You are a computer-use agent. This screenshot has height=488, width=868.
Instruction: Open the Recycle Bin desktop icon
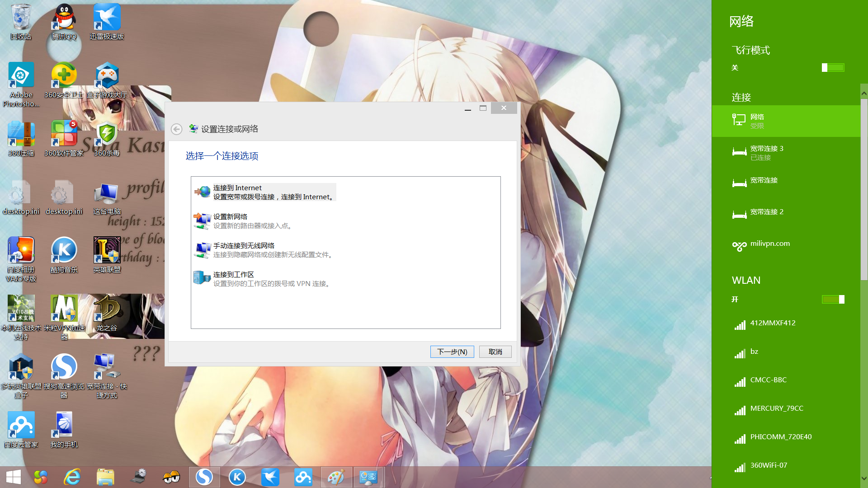[21, 22]
